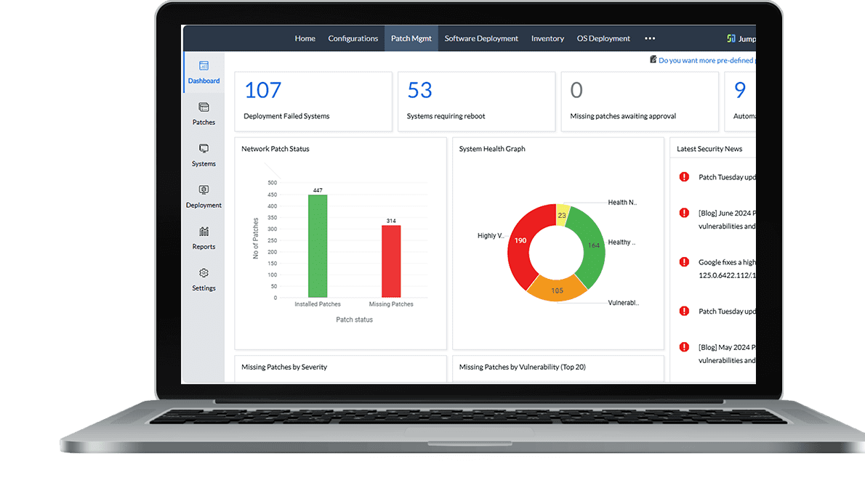Open the Deployment sidebar icon
This screenshot has height=504, width=865.
point(204,190)
